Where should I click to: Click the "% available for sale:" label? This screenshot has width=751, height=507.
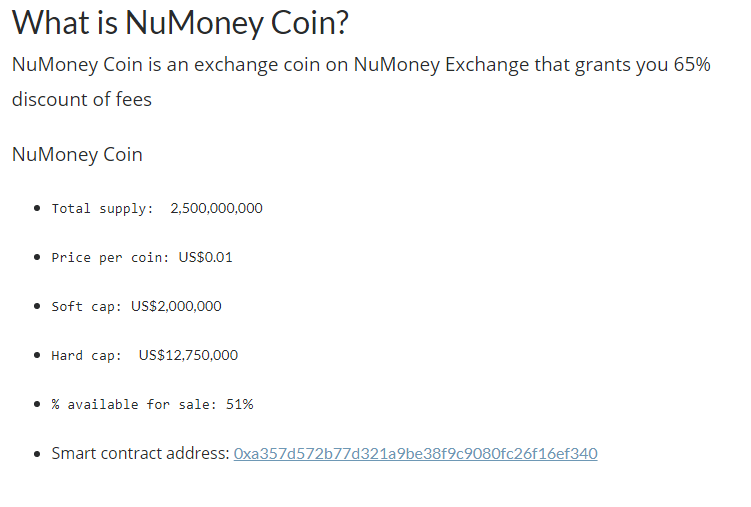point(134,405)
